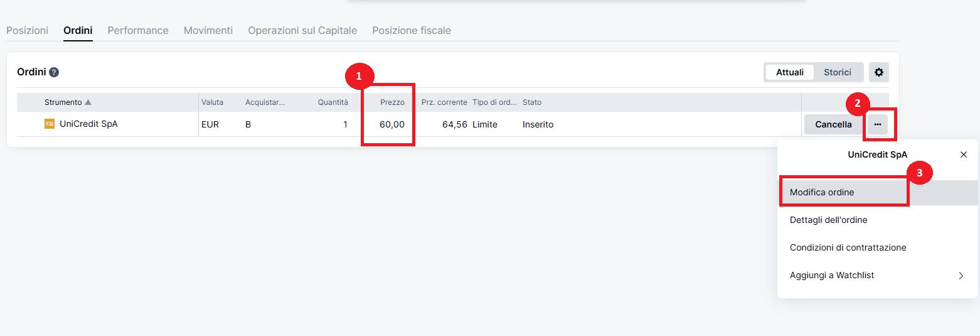Click the help question mark beside Ordini

pos(54,72)
